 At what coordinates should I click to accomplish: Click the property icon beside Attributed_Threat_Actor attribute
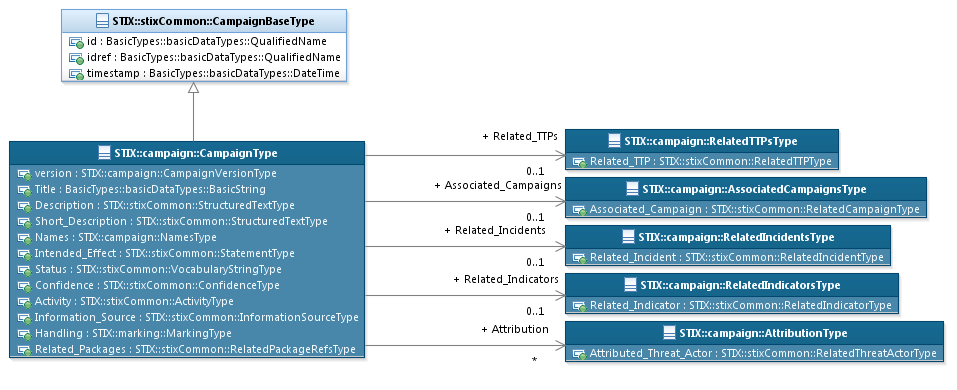pyautogui.click(x=579, y=354)
